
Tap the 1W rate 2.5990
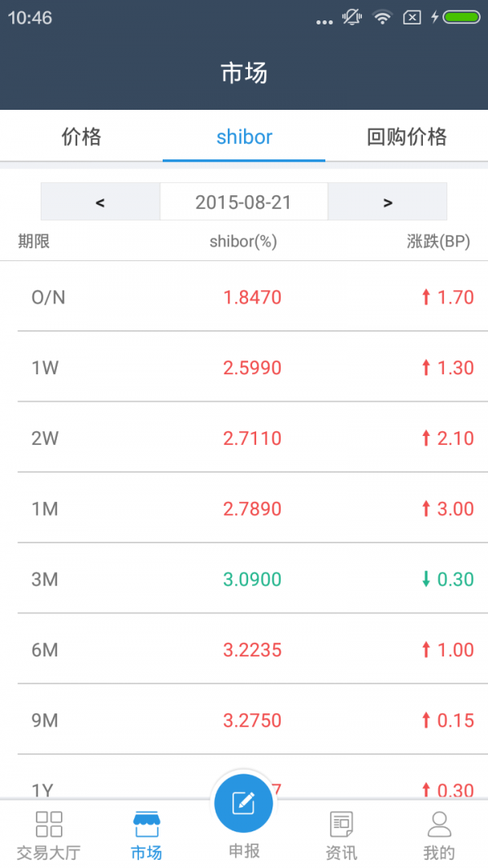(252, 368)
